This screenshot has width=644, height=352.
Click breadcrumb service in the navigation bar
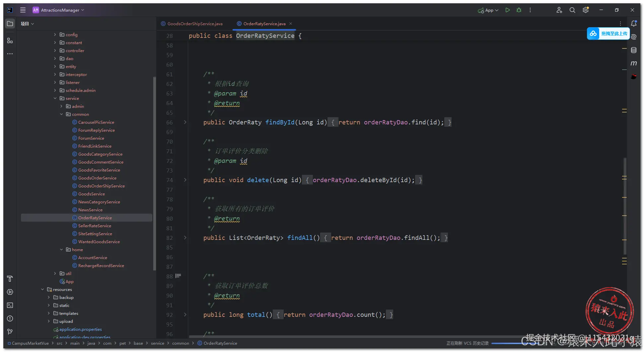coord(158,343)
